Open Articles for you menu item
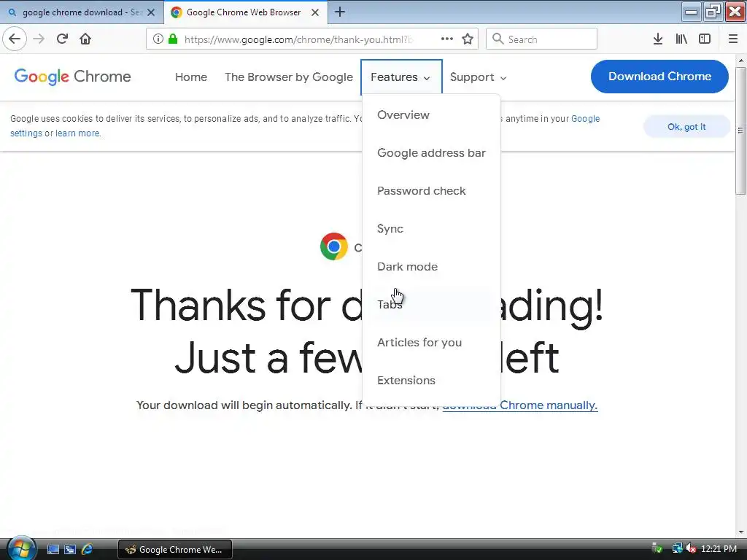 (419, 343)
